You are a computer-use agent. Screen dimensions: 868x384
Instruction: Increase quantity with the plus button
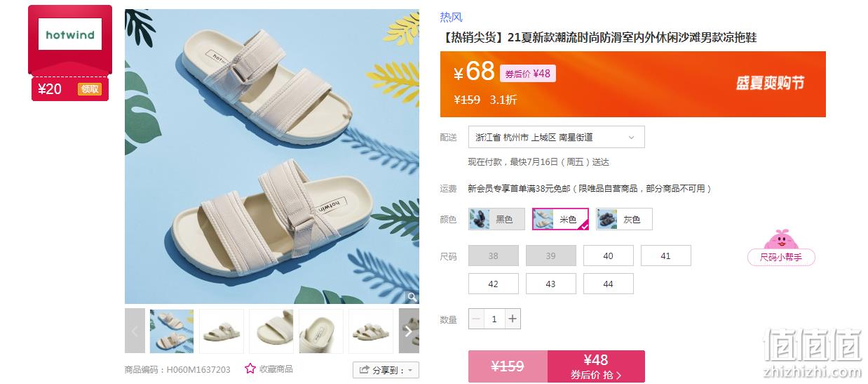(x=513, y=319)
